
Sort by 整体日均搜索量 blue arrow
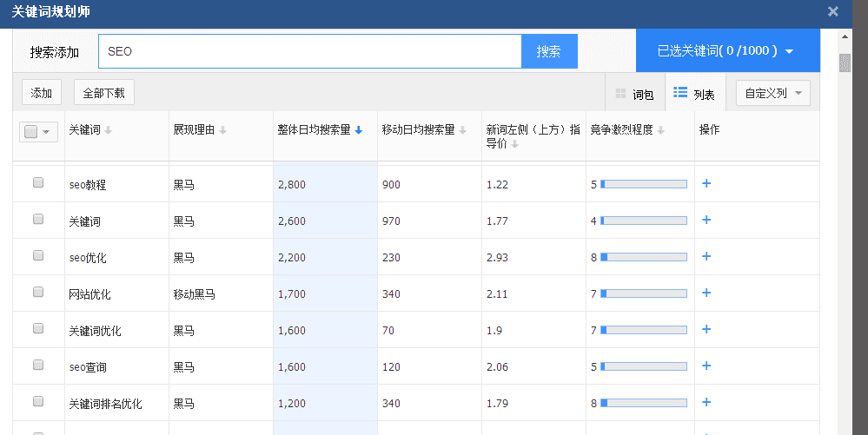pyautogui.click(x=359, y=130)
